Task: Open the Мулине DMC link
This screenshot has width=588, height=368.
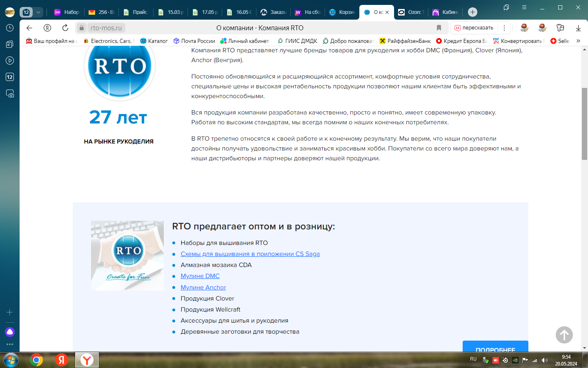Action: (200, 276)
